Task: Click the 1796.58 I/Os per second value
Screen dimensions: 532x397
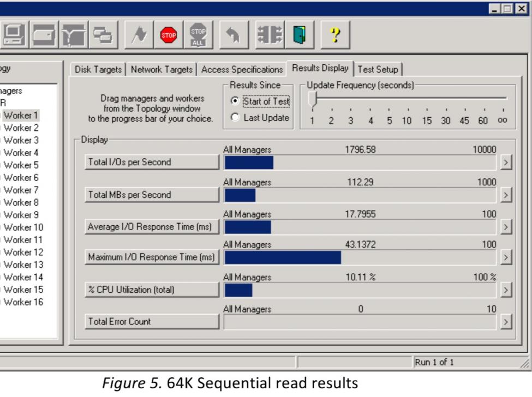Action: tap(360, 149)
